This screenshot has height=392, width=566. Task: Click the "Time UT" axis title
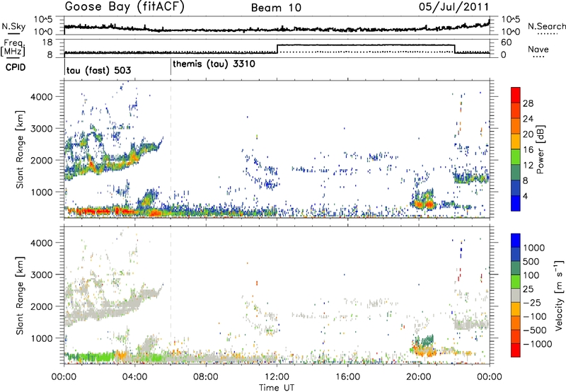pyautogui.click(x=277, y=388)
